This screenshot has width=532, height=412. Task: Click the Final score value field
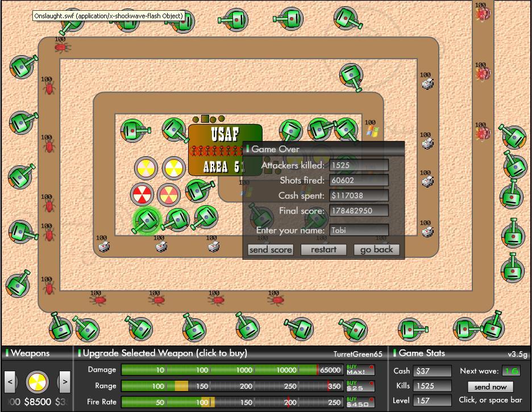359,211
